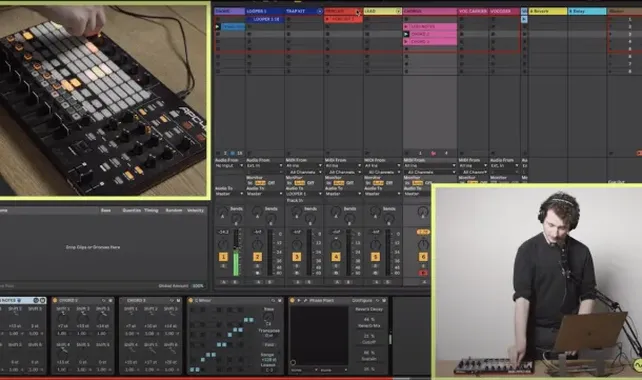Select the CHORDS track header
642x380 pixels.
[430, 11]
